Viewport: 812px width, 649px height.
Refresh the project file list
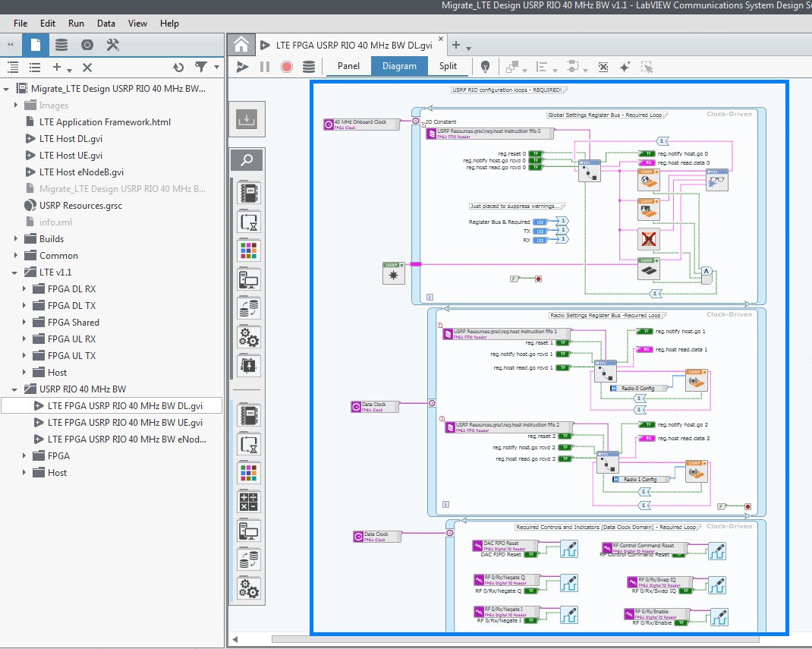(x=178, y=68)
